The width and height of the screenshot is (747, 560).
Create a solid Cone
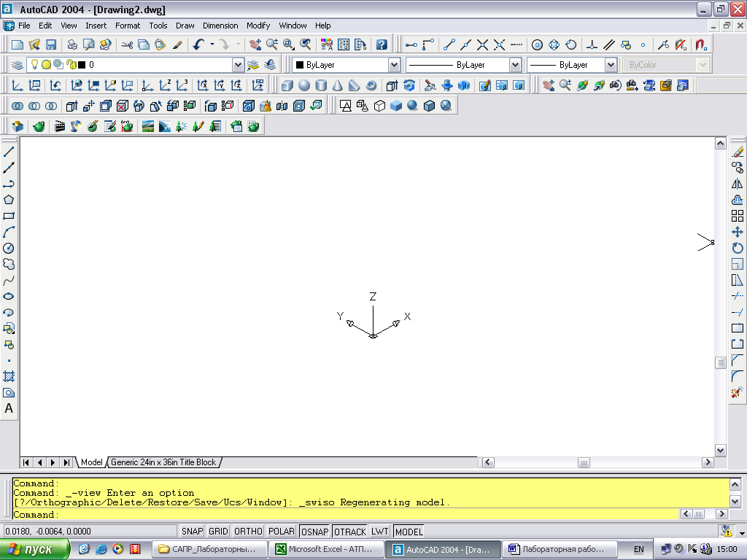pyautogui.click(x=338, y=86)
